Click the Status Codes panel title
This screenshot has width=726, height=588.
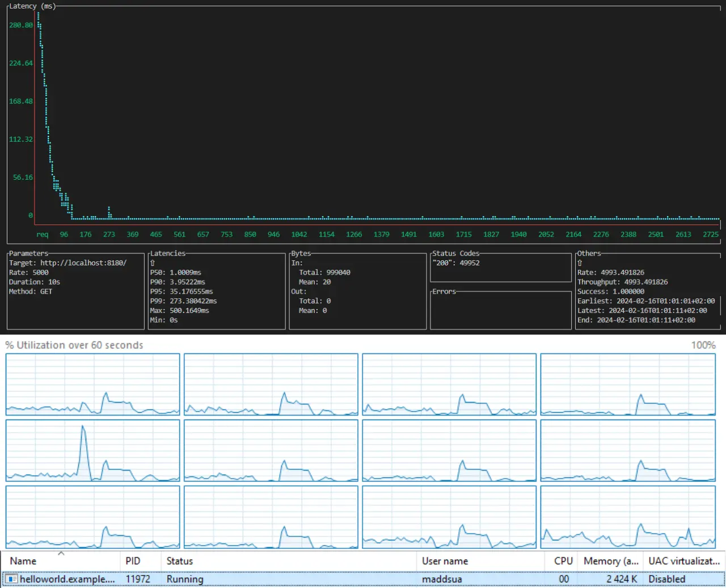(456, 253)
